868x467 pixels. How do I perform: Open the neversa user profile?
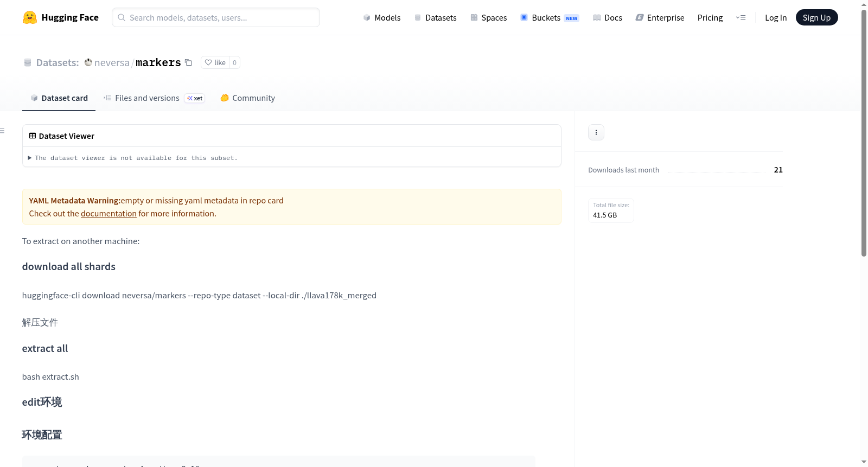(x=112, y=62)
